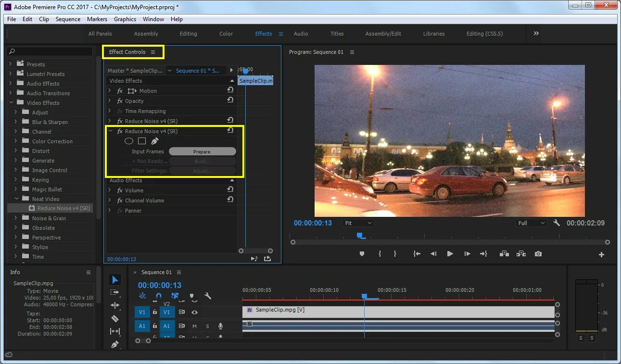Image resolution: width=621 pixels, height=364 pixels.
Task: Toggle sync lock on V1
Action: (x=182, y=312)
